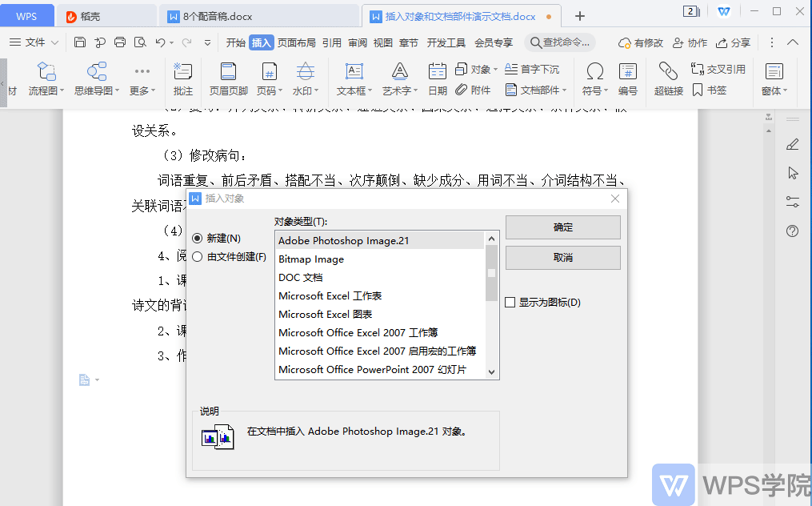812x506 pixels.
Task: Select DOC 文档 object type
Action: coord(380,277)
